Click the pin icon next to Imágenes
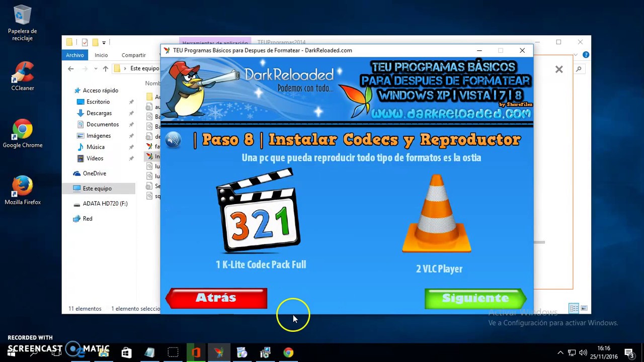This screenshot has height=362, width=644. tap(131, 136)
